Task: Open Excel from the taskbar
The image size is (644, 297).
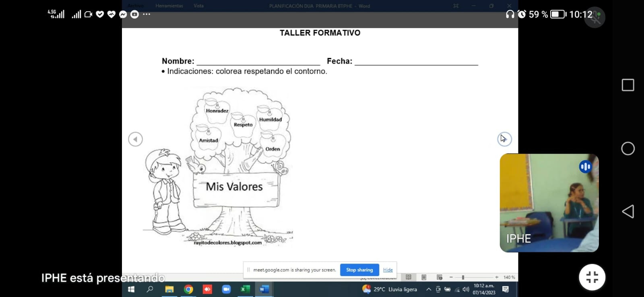Action: click(245, 289)
